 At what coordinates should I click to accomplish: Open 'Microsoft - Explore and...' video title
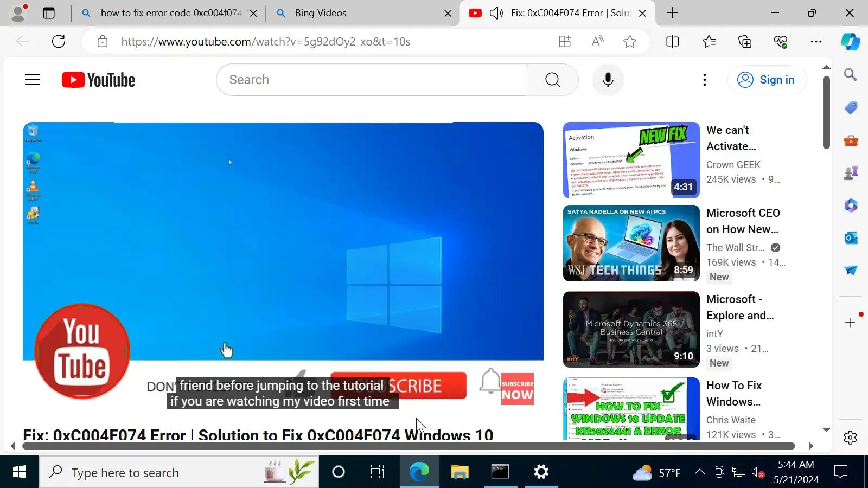[740, 307]
